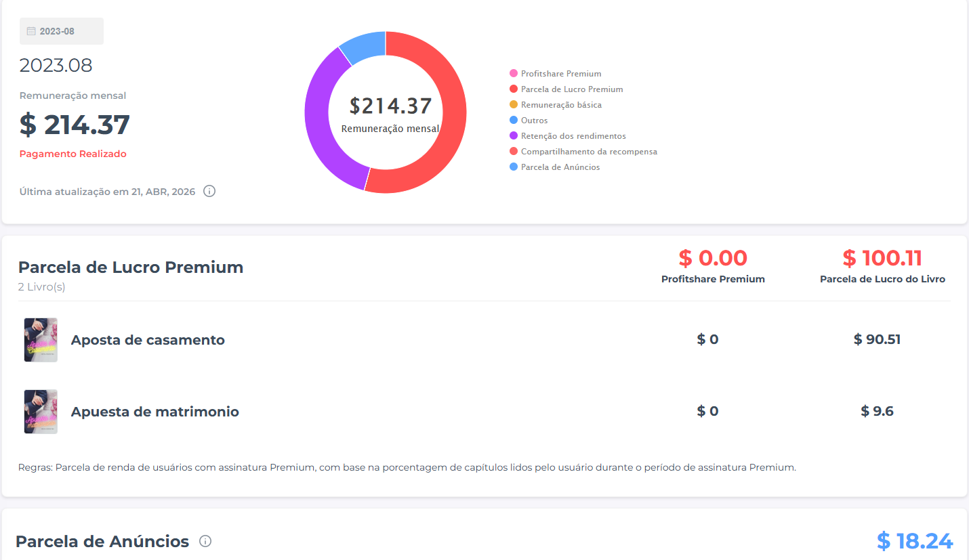Click the pink Profitshare Premium legend dot
Screen dimensions: 969x560
pos(513,74)
